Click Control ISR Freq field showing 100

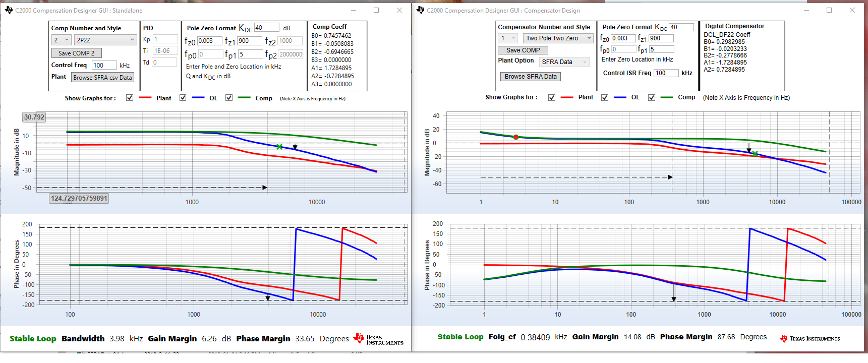click(666, 73)
